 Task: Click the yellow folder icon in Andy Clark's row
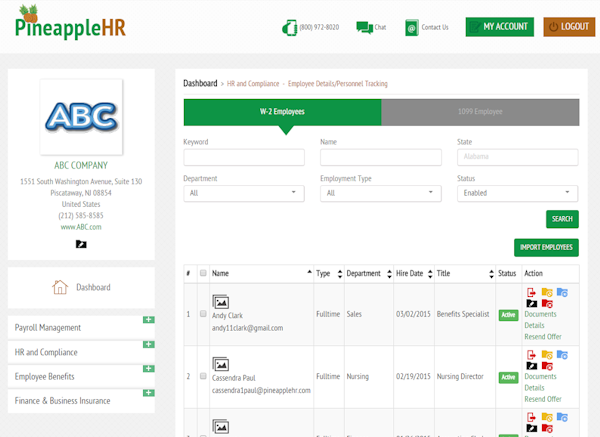[547, 292]
